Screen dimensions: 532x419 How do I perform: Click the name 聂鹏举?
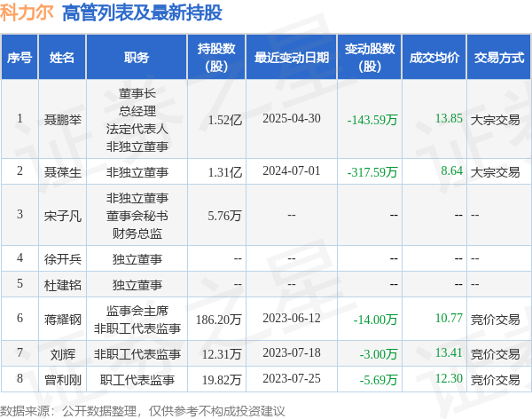[63, 120]
